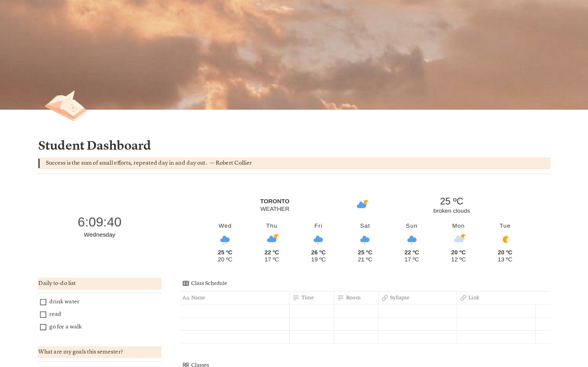The width and height of the screenshot is (588, 367).
Task: Click the Class Schedule table icon
Action: (x=186, y=283)
